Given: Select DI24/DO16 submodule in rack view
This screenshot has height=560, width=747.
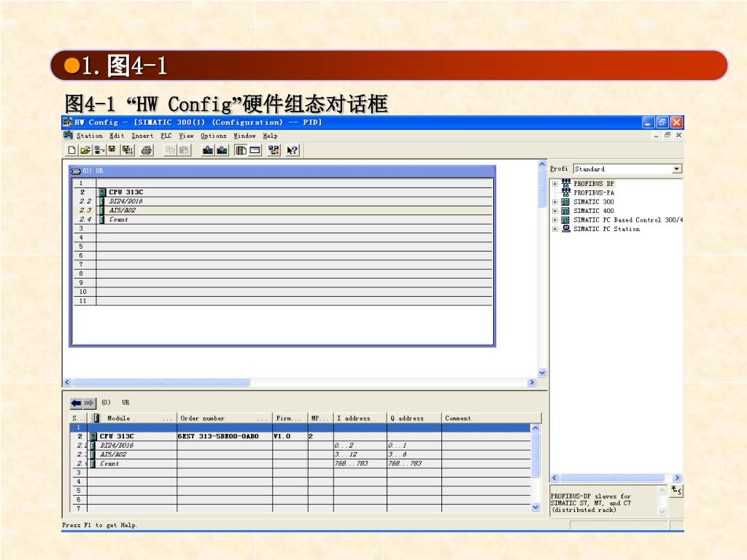Looking at the screenshot, I should tap(125, 201).
